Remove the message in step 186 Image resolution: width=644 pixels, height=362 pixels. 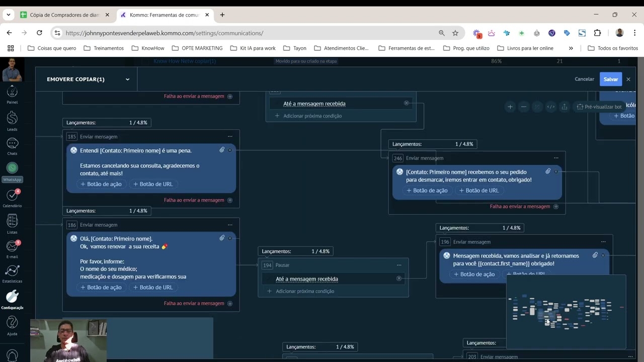click(230, 238)
